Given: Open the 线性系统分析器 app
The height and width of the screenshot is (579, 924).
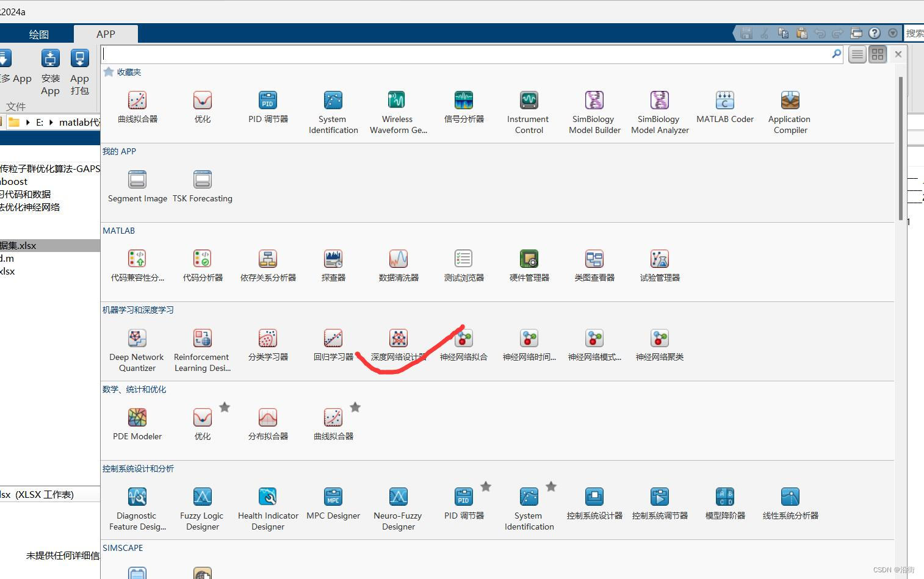Looking at the screenshot, I should pyautogui.click(x=790, y=503).
